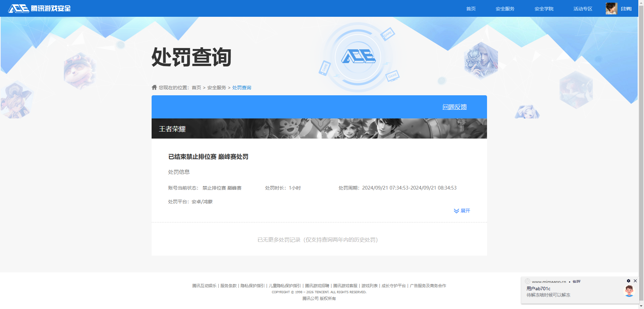The image size is (644, 309).
Task: Open the settings gear on the chat popup
Action: click(x=628, y=281)
